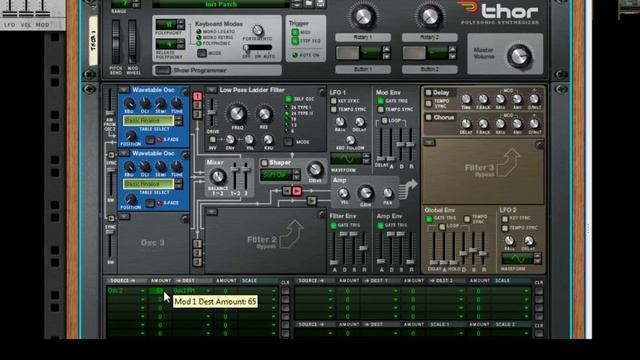Click left arrow routing button beside Shaper

[287, 191]
